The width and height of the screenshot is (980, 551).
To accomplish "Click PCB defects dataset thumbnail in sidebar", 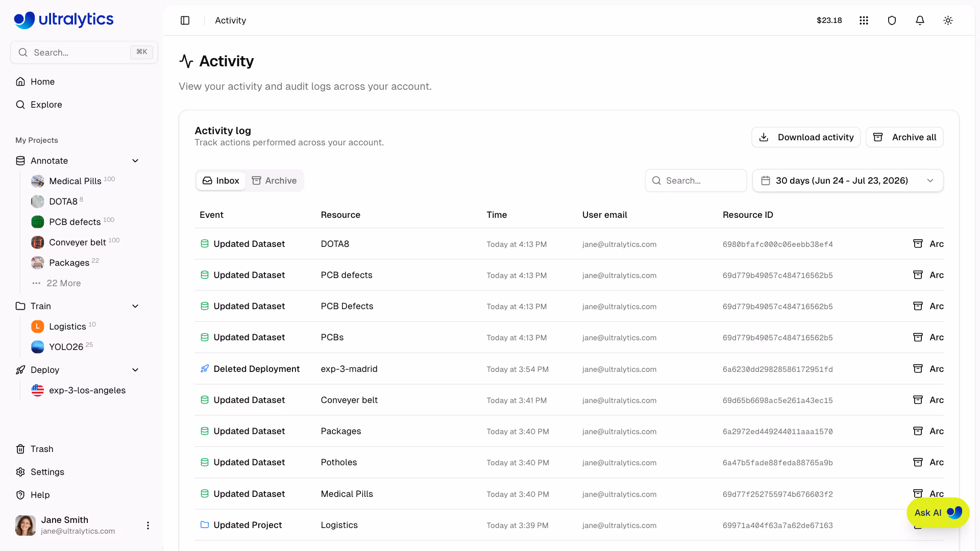I will point(38,222).
